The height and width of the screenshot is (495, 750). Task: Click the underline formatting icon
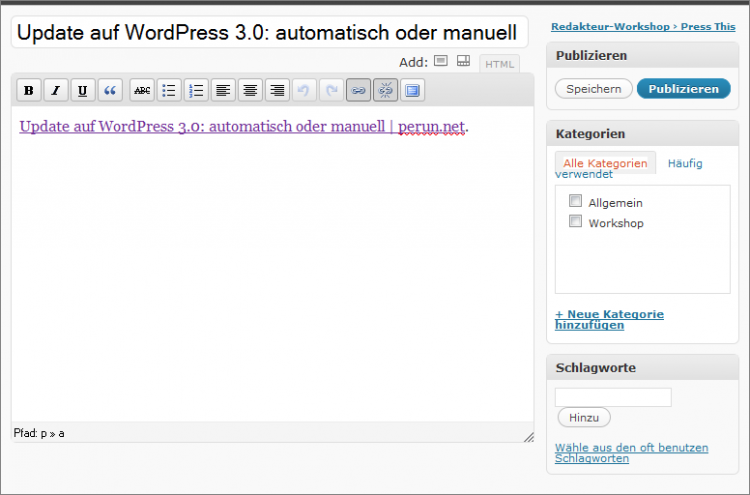click(82, 91)
